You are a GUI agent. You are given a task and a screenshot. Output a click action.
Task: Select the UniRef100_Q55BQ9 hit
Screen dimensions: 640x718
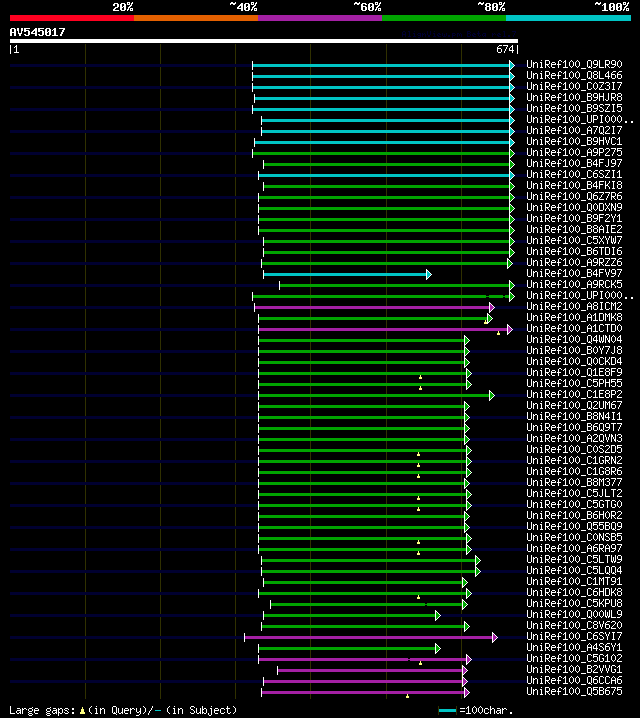click(x=574, y=526)
